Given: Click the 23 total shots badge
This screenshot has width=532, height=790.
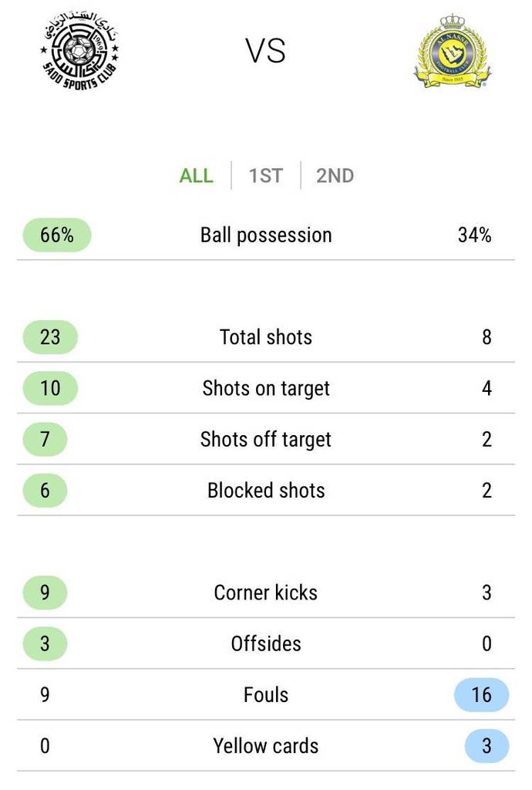Looking at the screenshot, I should coord(50,337).
